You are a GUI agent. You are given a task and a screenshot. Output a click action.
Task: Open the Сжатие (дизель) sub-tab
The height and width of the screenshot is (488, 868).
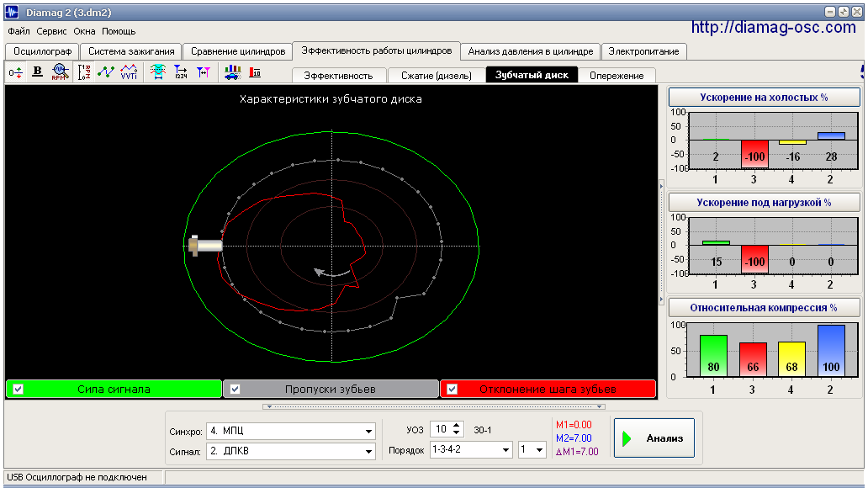click(x=437, y=76)
